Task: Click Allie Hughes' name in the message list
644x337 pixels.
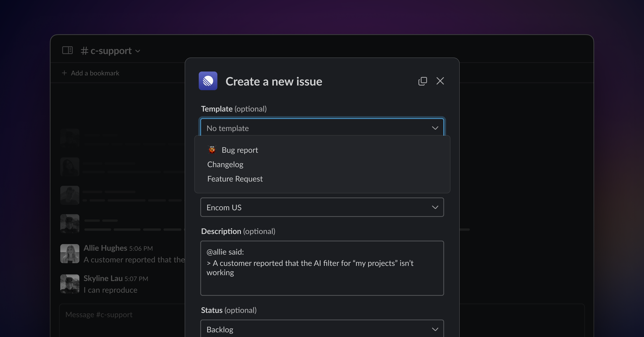Action: pos(105,248)
